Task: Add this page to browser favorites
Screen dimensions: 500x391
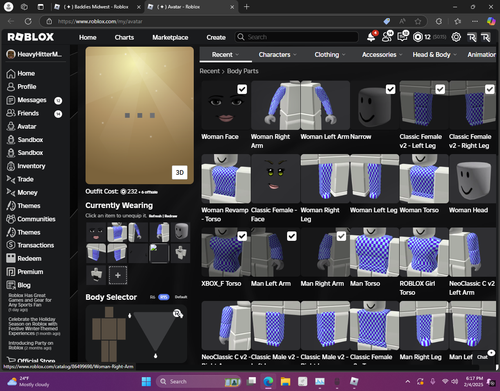Action: tap(418, 21)
